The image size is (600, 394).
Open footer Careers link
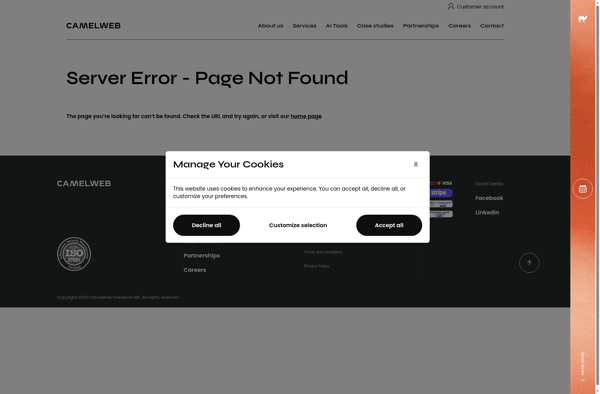click(194, 270)
